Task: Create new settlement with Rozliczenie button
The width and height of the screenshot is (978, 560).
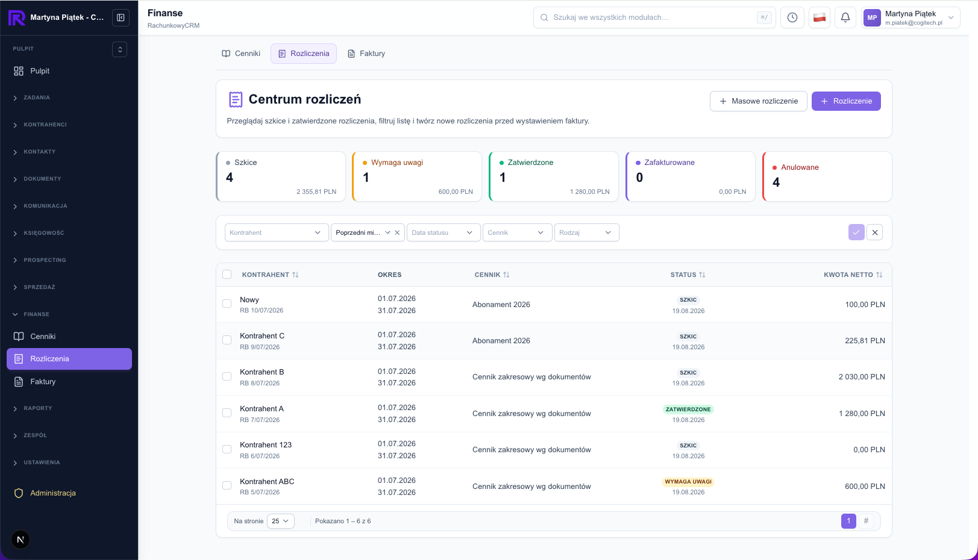Action: click(846, 101)
